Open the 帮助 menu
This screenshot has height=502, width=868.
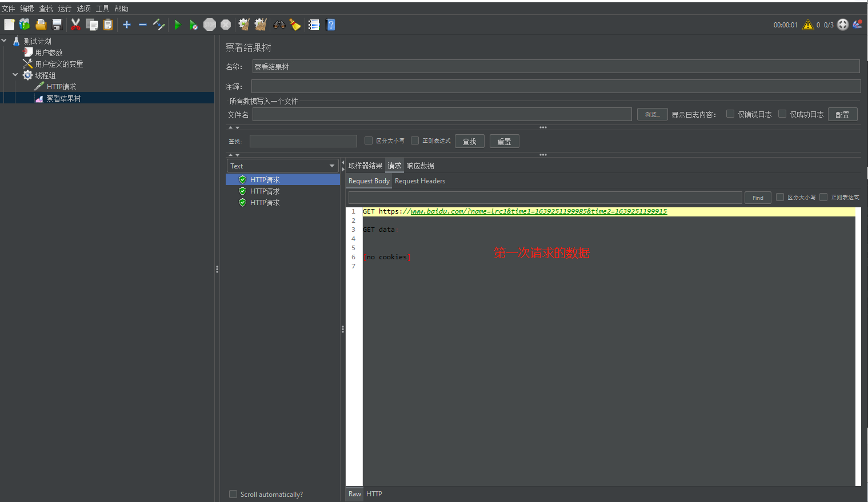pyautogui.click(x=122, y=9)
